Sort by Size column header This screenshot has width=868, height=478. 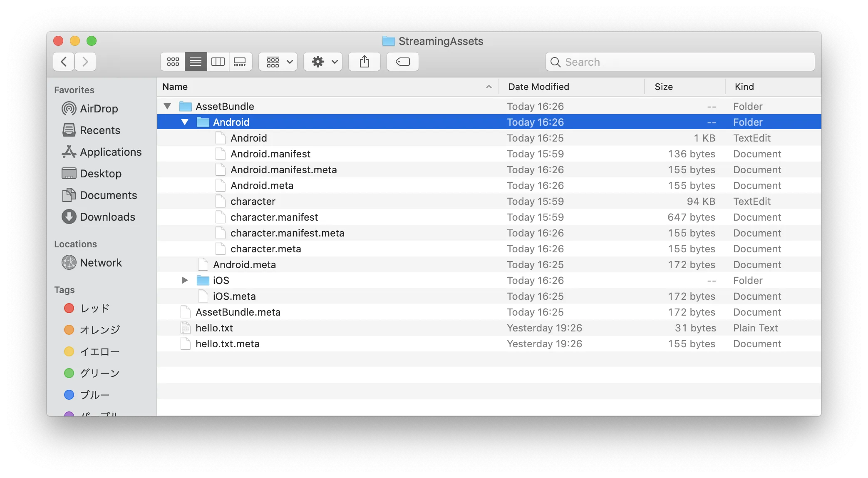pyautogui.click(x=663, y=87)
